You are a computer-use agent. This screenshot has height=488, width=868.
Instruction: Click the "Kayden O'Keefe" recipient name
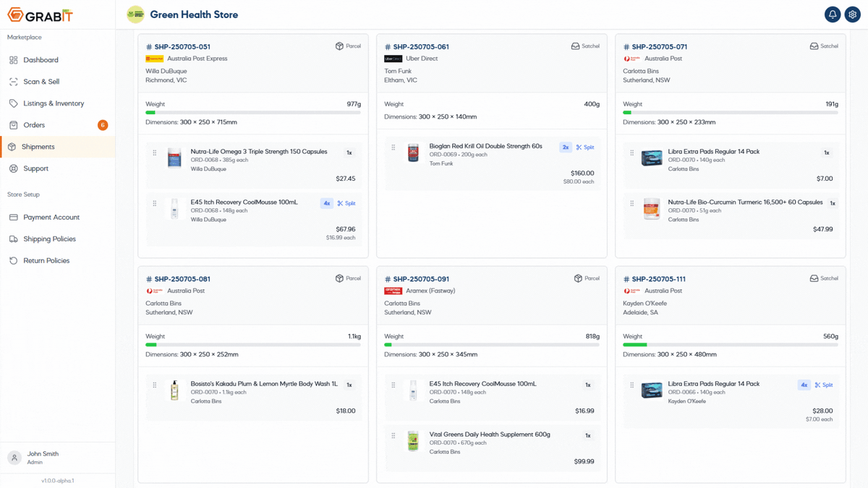click(x=646, y=304)
